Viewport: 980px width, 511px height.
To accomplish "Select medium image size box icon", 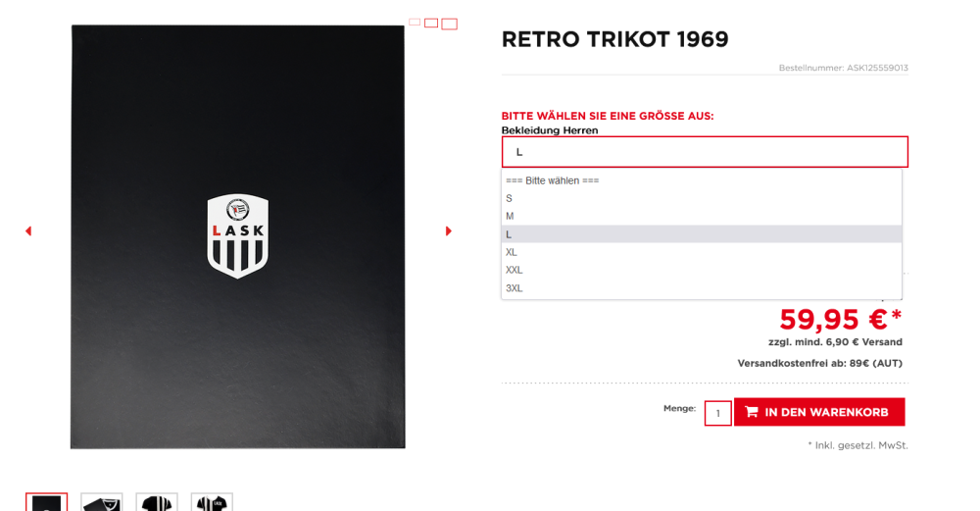I will pyautogui.click(x=431, y=23).
